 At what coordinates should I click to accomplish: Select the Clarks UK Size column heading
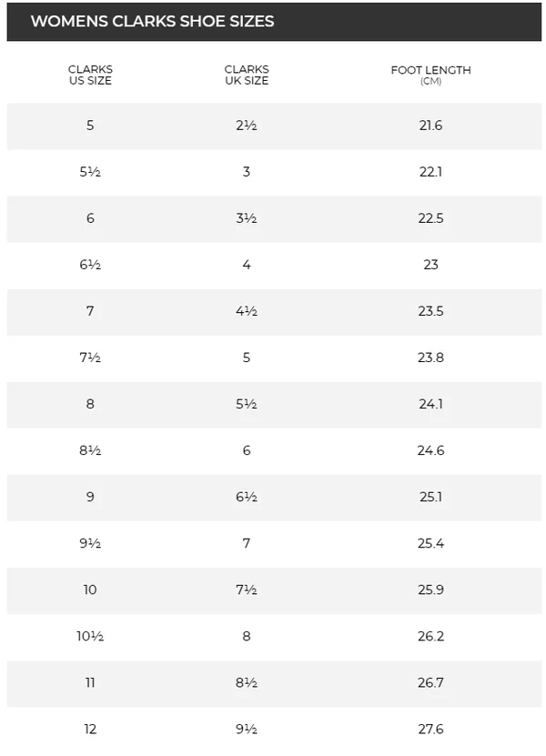click(247, 76)
